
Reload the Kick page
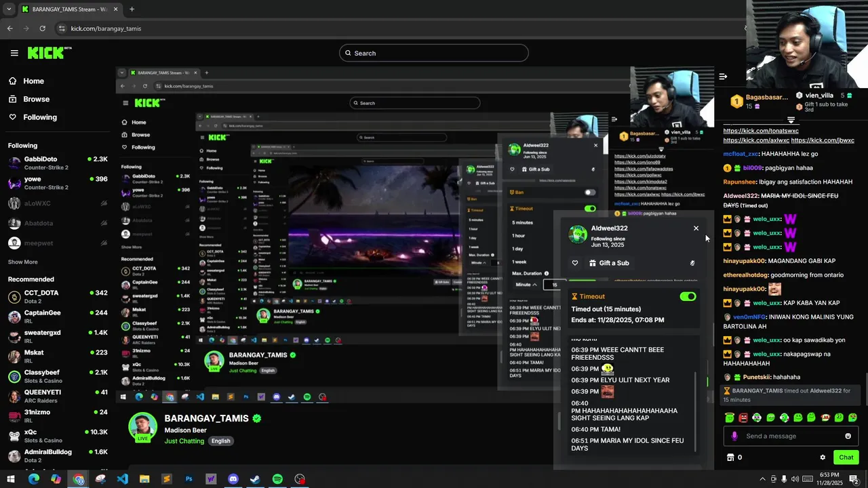pyautogui.click(x=42, y=28)
